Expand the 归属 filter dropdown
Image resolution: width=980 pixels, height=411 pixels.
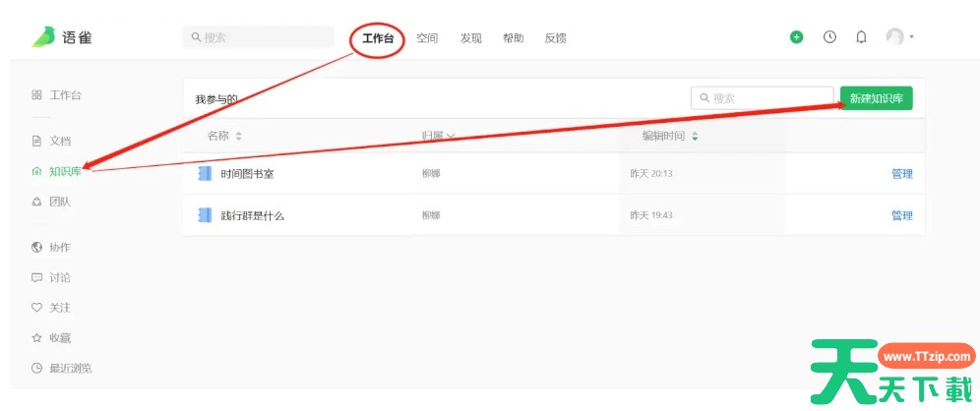point(438,136)
